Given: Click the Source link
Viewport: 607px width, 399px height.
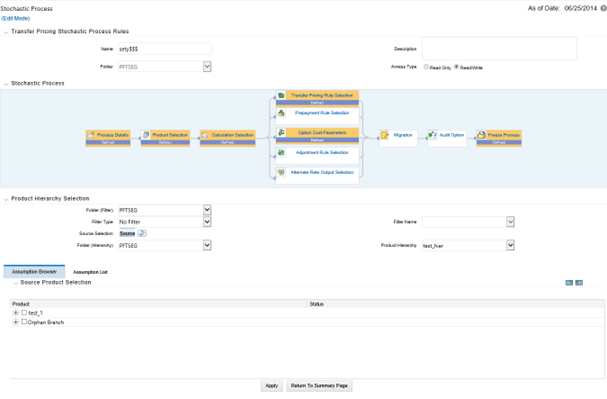Looking at the screenshot, I should coord(127,233).
